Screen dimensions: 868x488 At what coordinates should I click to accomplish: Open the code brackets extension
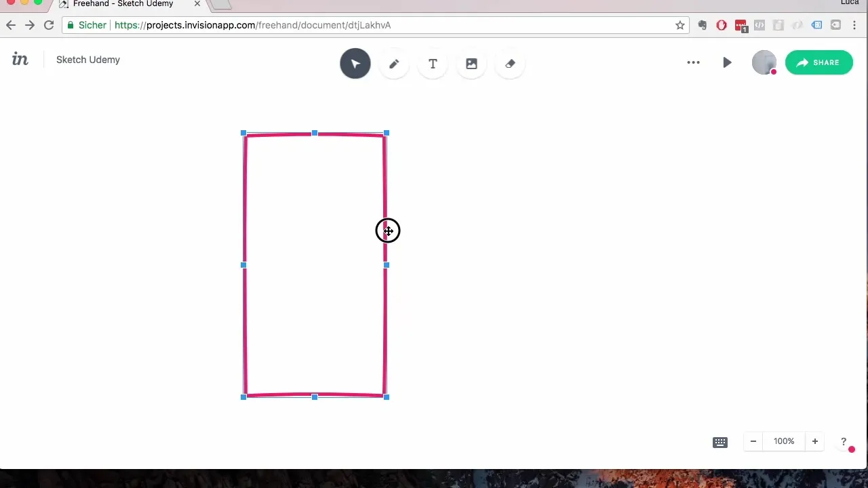click(x=759, y=25)
